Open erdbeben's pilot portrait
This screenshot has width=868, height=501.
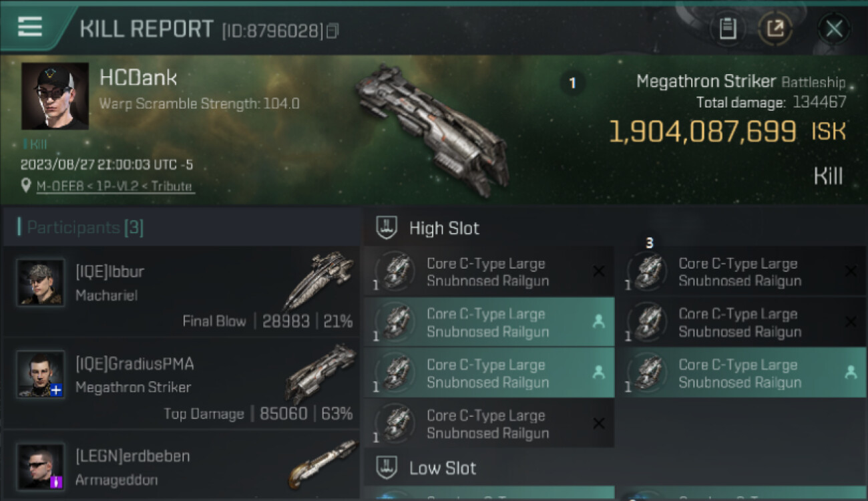(41, 466)
